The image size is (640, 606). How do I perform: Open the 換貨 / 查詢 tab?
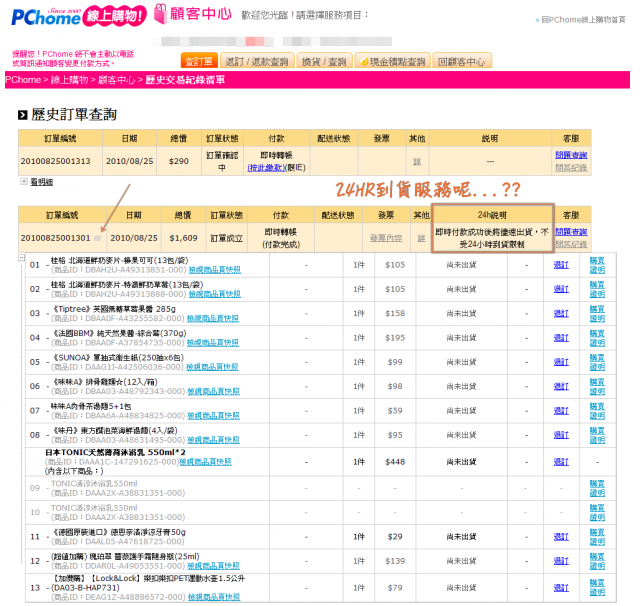point(324,61)
